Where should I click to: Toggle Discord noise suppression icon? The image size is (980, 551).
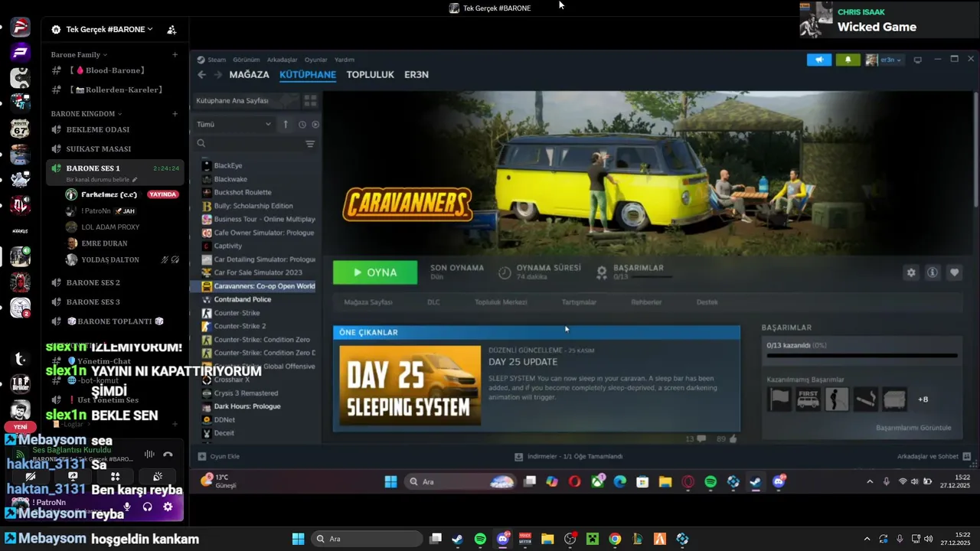[x=149, y=455]
